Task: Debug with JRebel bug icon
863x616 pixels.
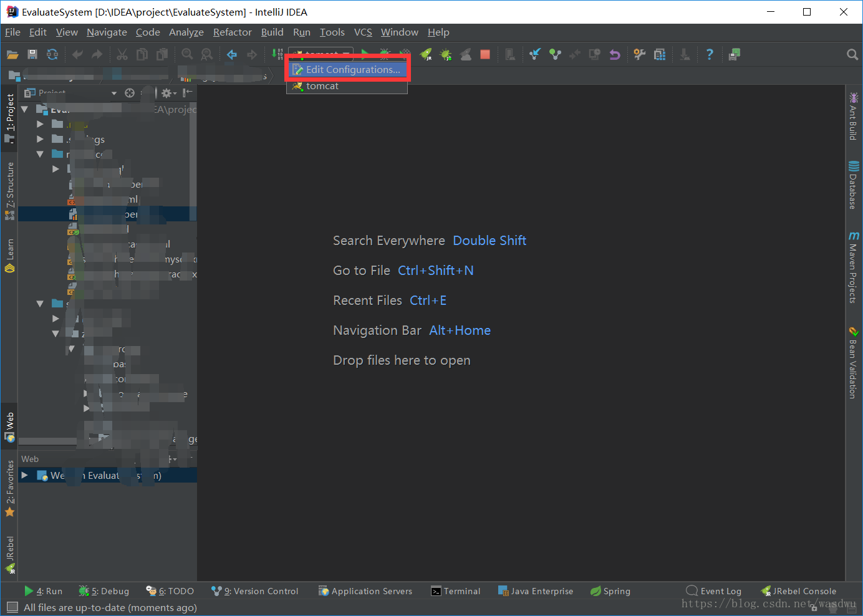Action: click(446, 55)
